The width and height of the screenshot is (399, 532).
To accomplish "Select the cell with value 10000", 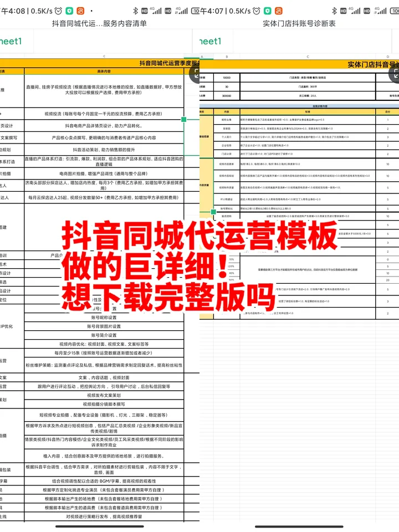I will click(227, 78).
